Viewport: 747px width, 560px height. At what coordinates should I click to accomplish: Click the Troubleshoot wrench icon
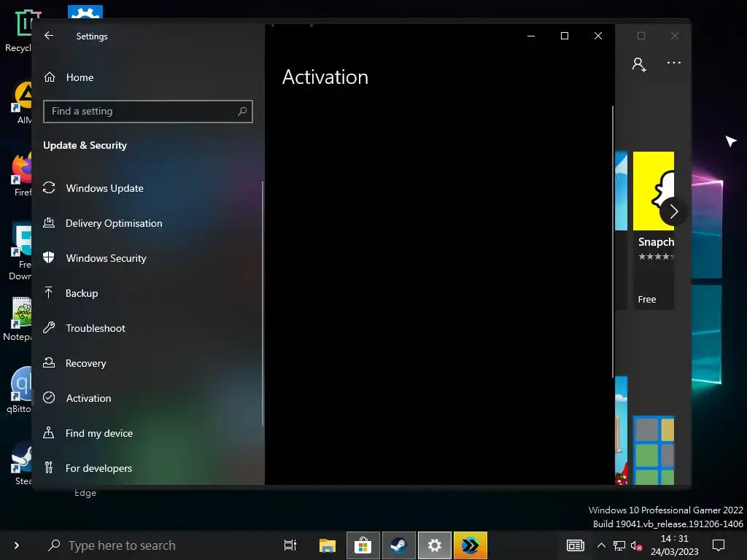(x=49, y=327)
